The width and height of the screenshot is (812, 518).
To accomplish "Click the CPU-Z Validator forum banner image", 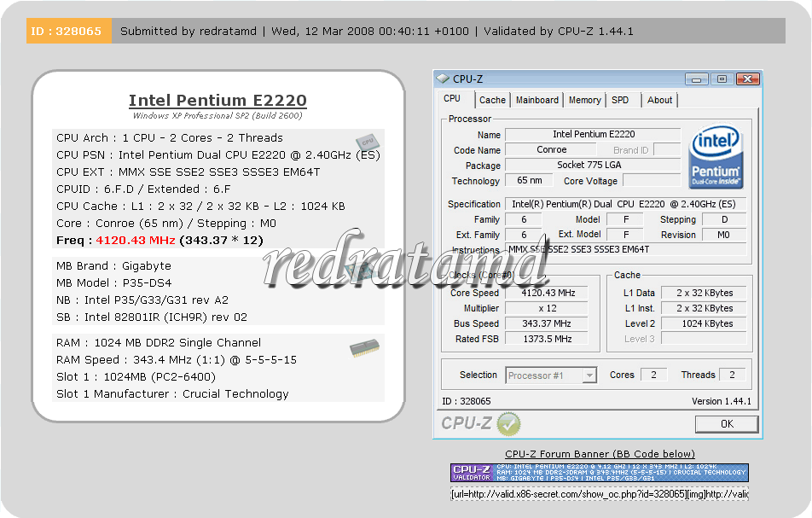I will pos(599,473).
